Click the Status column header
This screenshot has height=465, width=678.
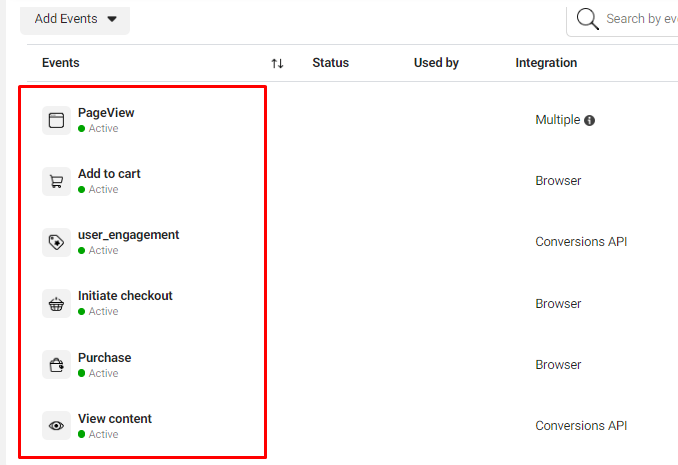[x=330, y=63]
